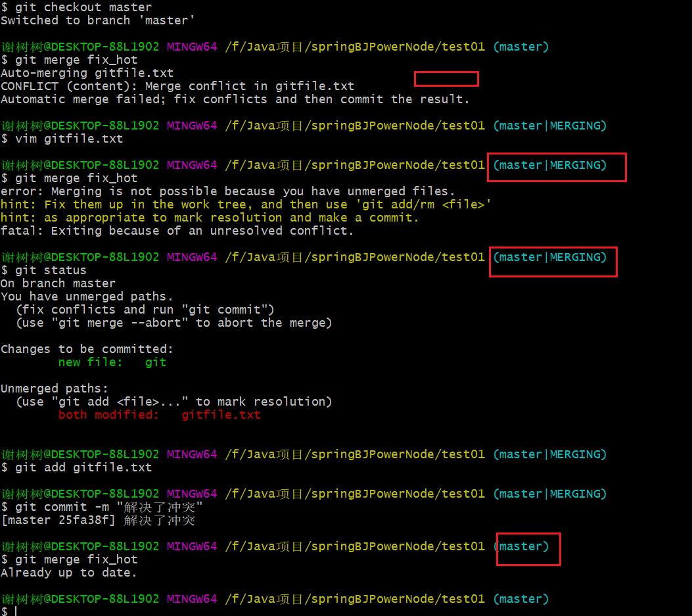The height and width of the screenshot is (616, 692).
Task: Select the 'Unmerged paths:' heading
Action: 55,389
